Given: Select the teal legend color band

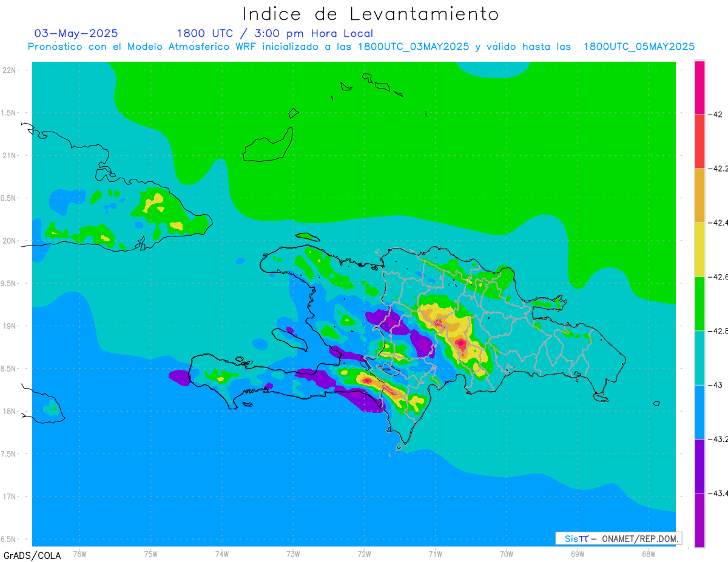Looking at the screenshot, I should coord(699,358).
